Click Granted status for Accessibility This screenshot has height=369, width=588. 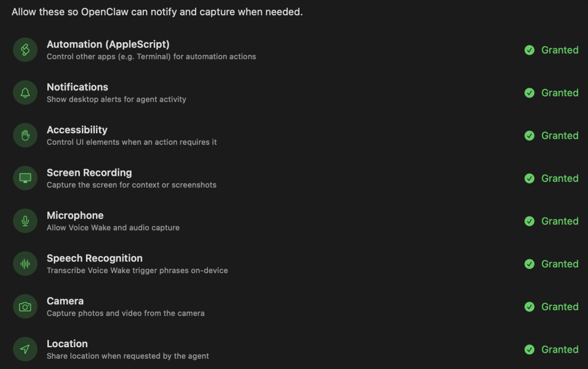(x=559, y=136)
